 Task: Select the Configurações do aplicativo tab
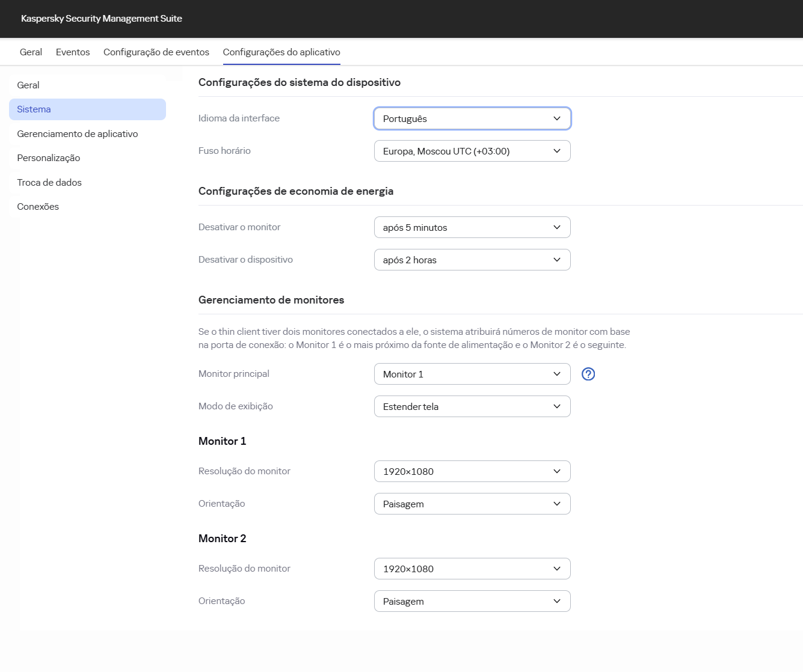281,52
